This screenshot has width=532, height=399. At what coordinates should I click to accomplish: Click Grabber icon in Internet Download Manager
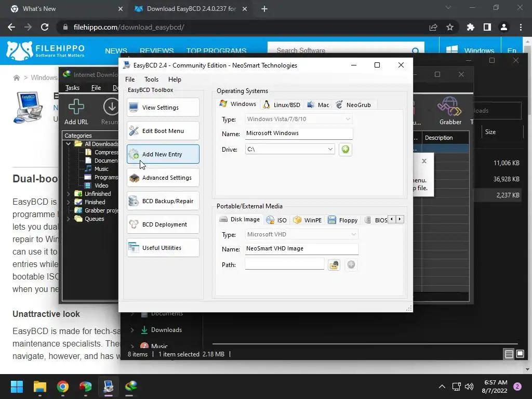click(450, 111)
